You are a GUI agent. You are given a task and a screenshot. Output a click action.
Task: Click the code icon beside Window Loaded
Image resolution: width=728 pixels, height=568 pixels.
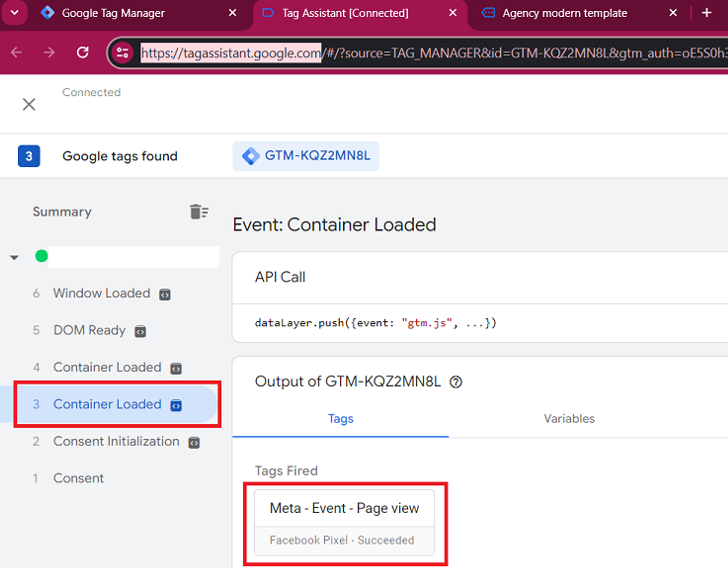click(165, 294)
